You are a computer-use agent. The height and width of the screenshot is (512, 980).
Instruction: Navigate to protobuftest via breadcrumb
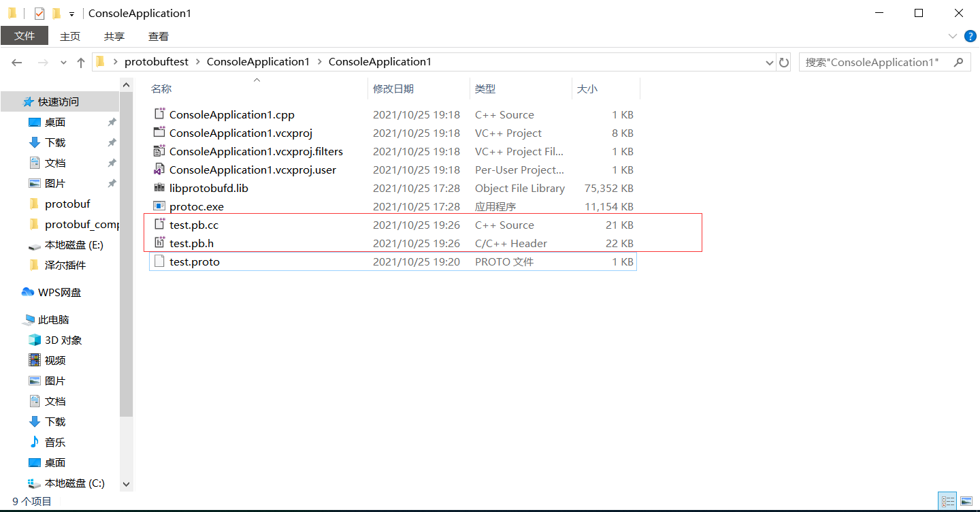tap(157, 61)
